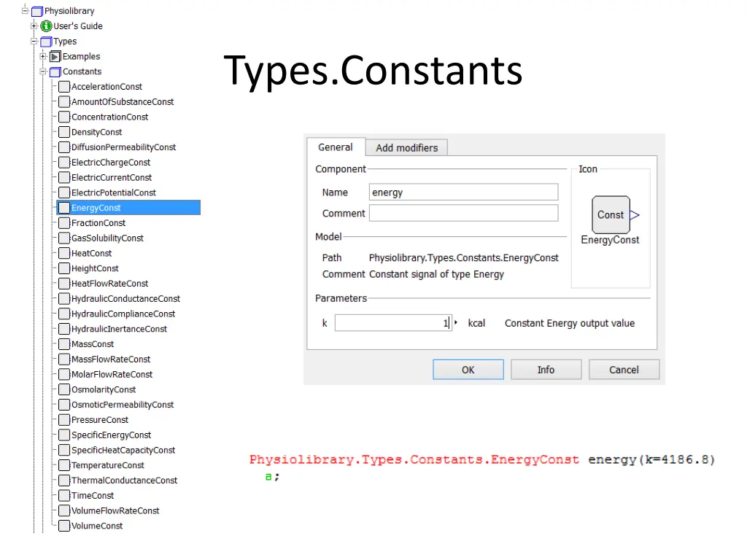This screenshot has height=560, width=747.
Task: Click the Examples play-arrow package icon
Action: click(x=55, y=57)
